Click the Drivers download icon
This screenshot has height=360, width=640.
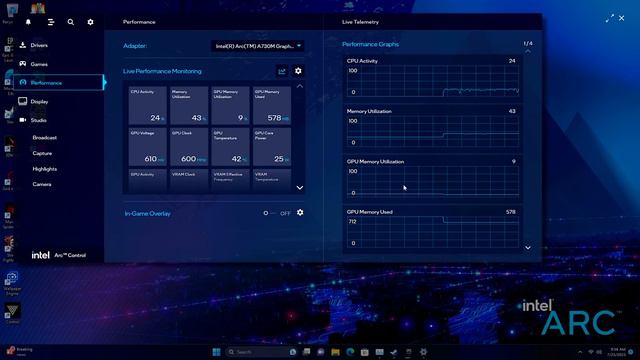[x=23, y=45]
